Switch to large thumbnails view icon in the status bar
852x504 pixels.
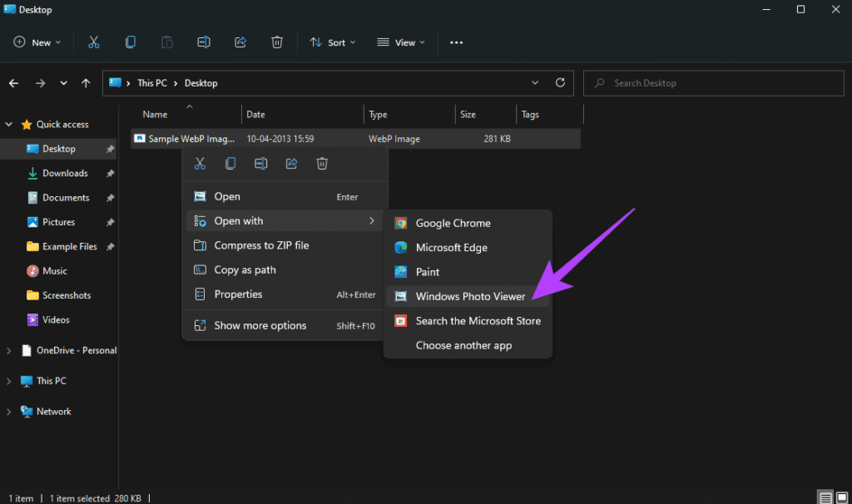tap(842, 497)
